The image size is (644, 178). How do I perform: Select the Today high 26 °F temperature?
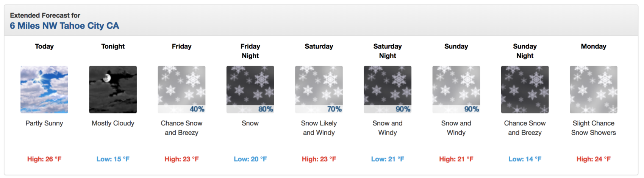pyautogui.click(x=44, y=159)
